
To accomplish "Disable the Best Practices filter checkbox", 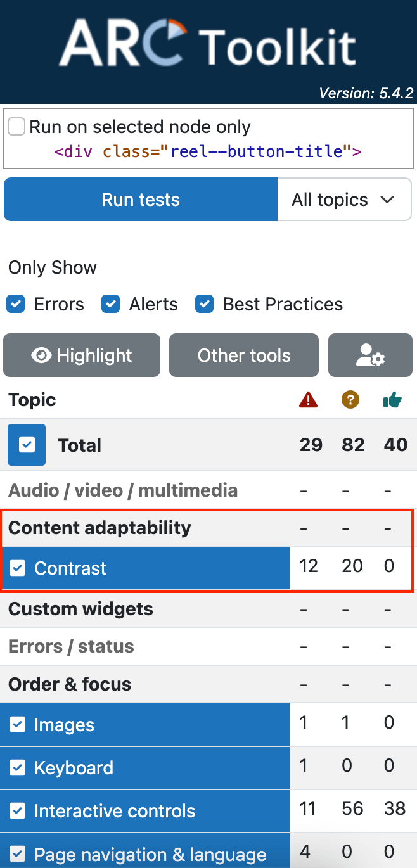I will click(x=204, y=304).
